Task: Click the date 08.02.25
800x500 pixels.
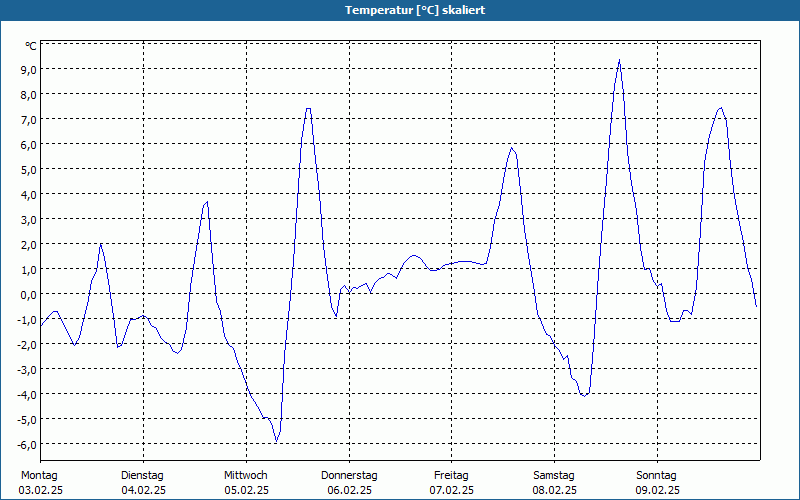Action: coord(555,491)
